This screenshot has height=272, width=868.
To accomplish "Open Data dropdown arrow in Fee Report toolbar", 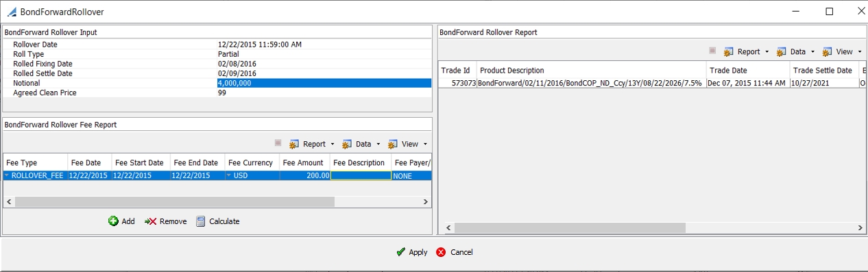I will click(x=378, y=145).
